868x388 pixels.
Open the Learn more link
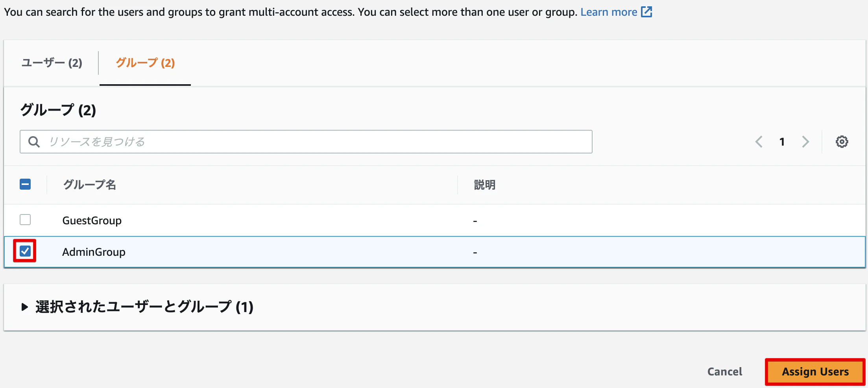click(x=609, y=12)
